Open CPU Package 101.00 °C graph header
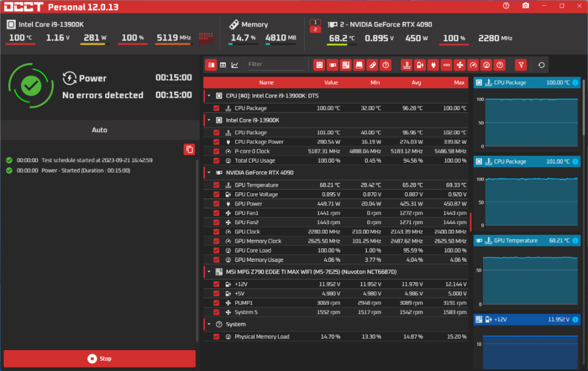This screenshot has width=588, height=371. click(x=527, y=161)
